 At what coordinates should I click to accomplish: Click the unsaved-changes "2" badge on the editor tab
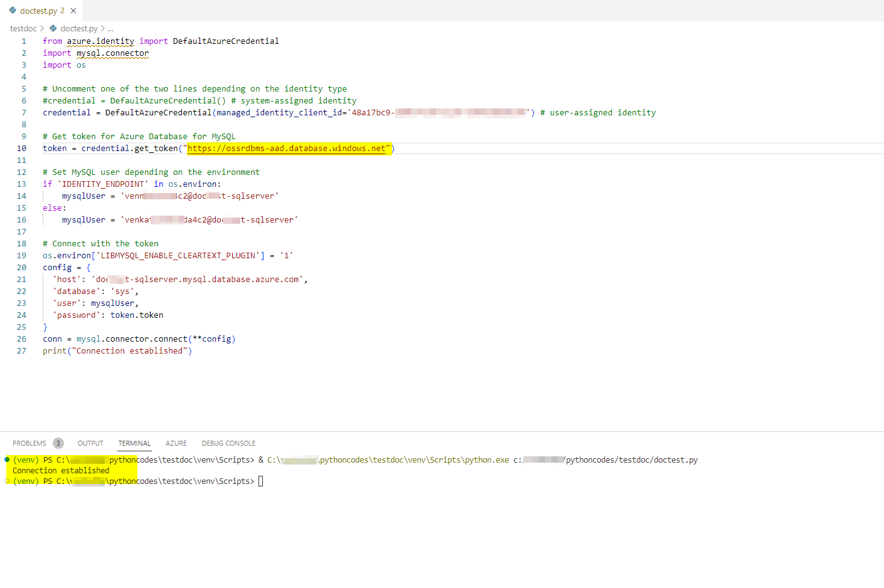pos(63,10)
